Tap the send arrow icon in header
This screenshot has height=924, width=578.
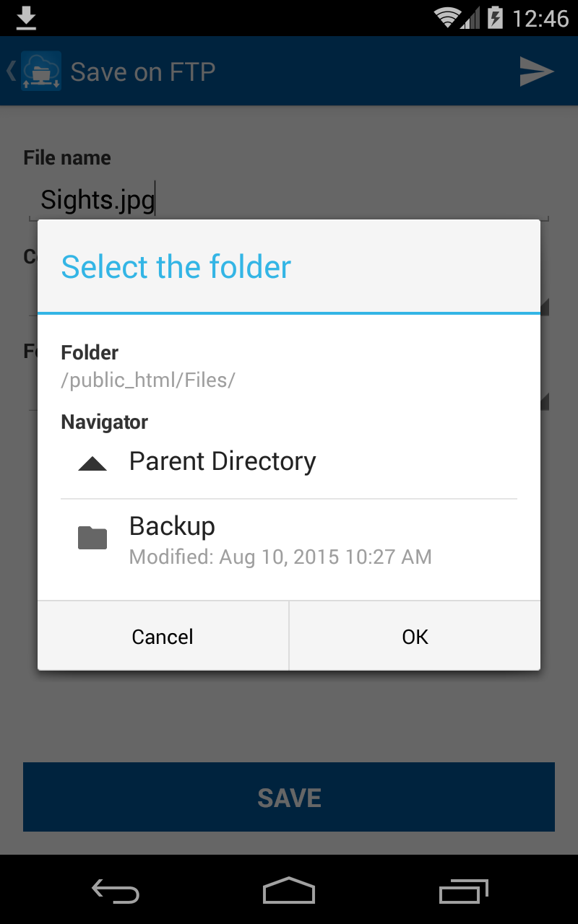[x=536, y=71]
